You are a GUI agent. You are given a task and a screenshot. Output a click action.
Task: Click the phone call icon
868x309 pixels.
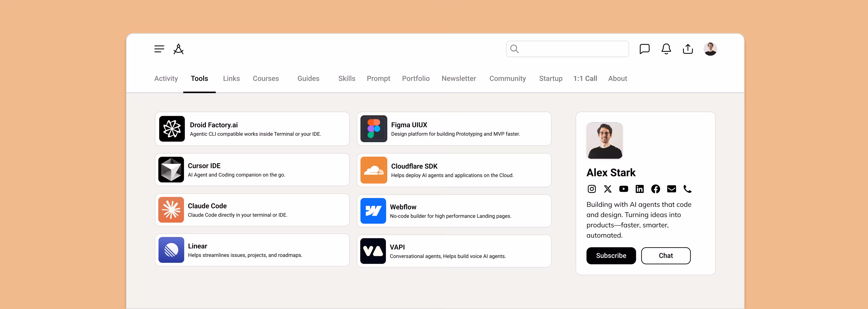(x=687, y=189)
